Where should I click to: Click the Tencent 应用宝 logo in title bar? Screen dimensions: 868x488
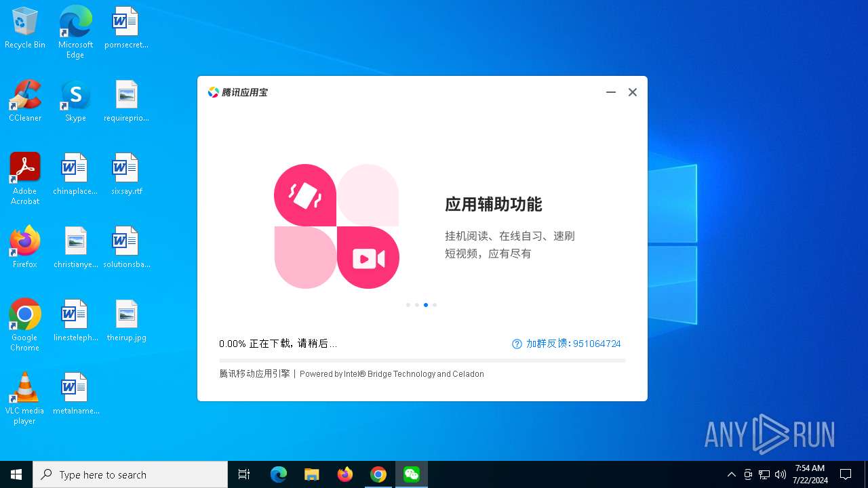coord(238,92)
